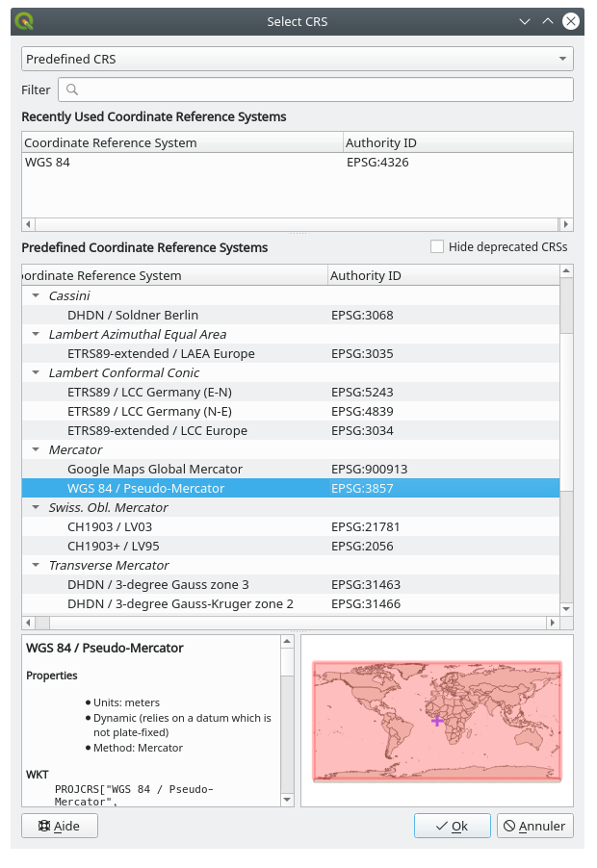Select Google Maps Global Mercator entry

click(x=154, y=469)
